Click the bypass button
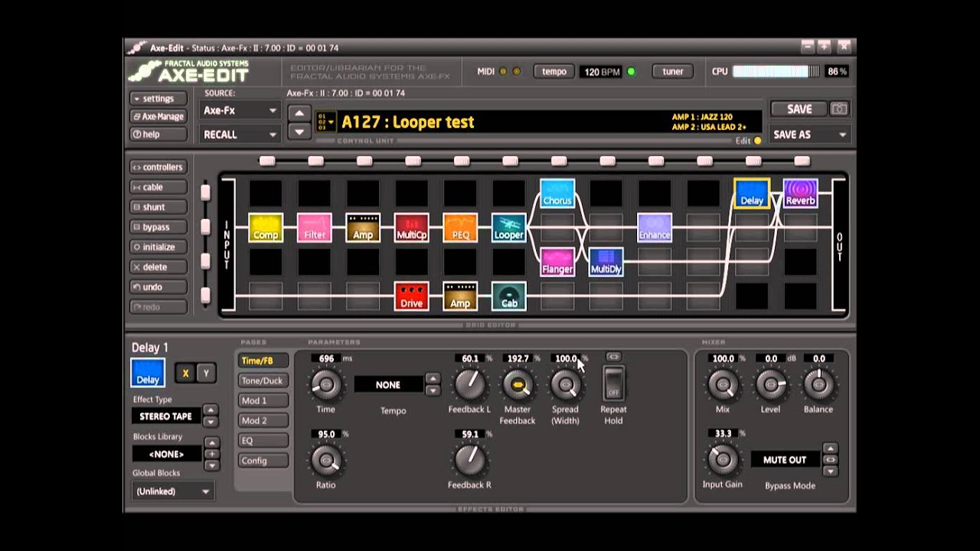The height and width of the screenshot is (551, 980). click(x=158, y=227)
